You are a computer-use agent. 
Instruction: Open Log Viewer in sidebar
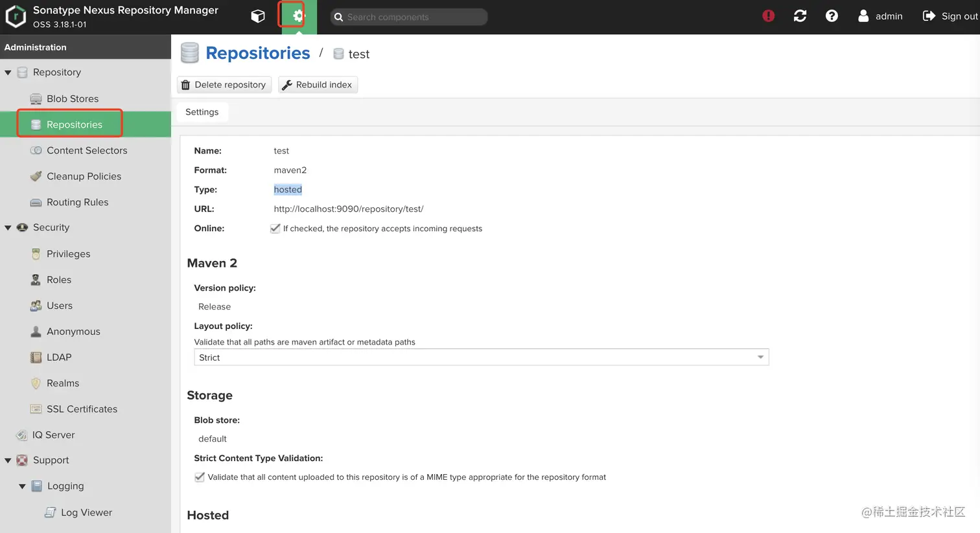tap(86, 512)
